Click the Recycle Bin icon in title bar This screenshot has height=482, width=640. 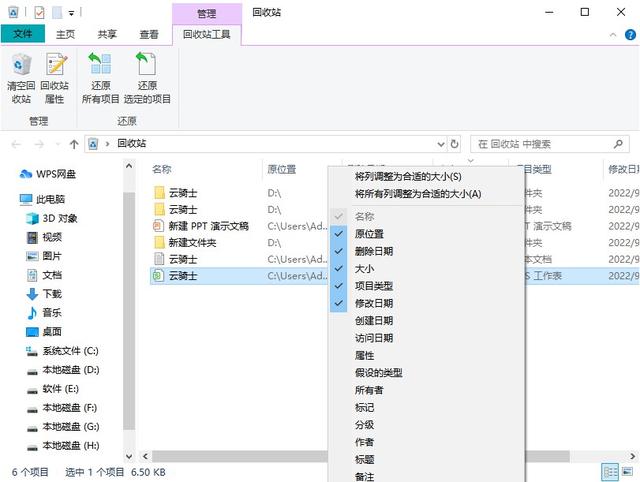pyautogui.click(x=13, y=12)
